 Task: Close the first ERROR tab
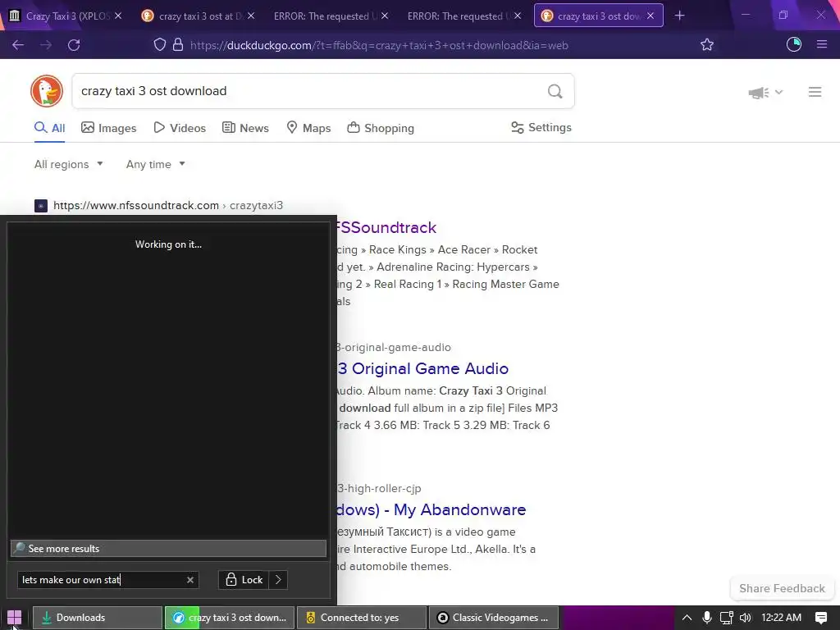point(385,16)
